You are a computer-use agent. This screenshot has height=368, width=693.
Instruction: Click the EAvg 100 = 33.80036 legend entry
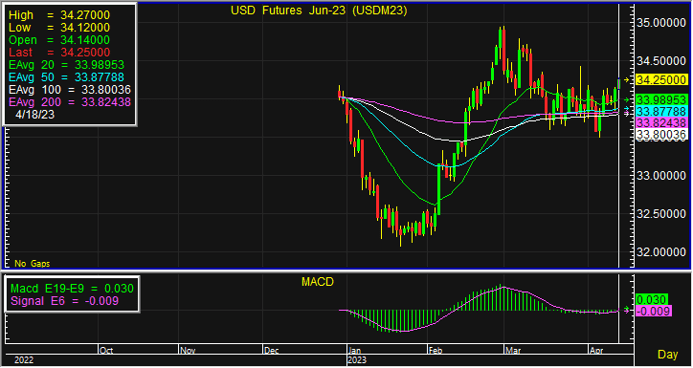coord(70,90)
